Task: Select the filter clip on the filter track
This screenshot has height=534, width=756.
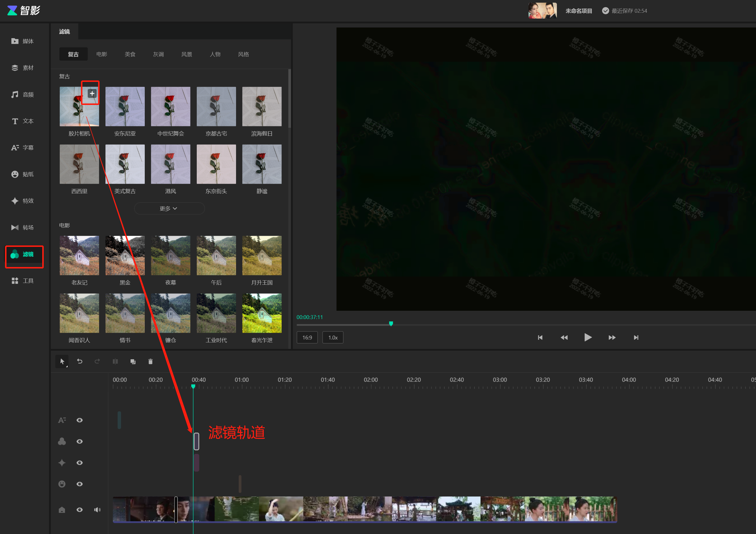Action: pos(196,441)
